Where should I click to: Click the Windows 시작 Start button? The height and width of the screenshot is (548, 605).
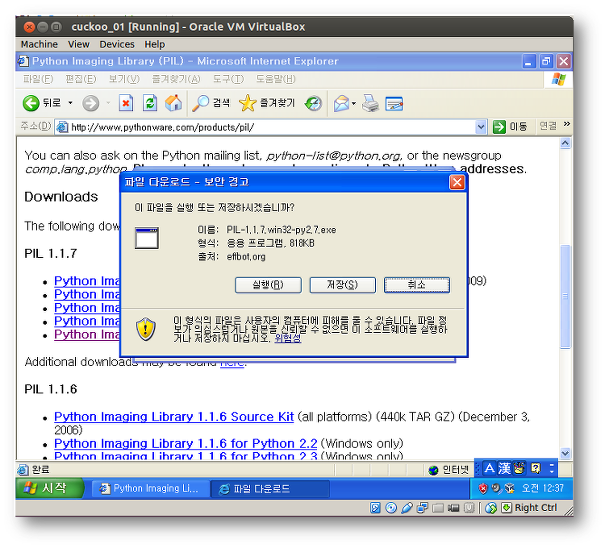[x=49, y=488]
